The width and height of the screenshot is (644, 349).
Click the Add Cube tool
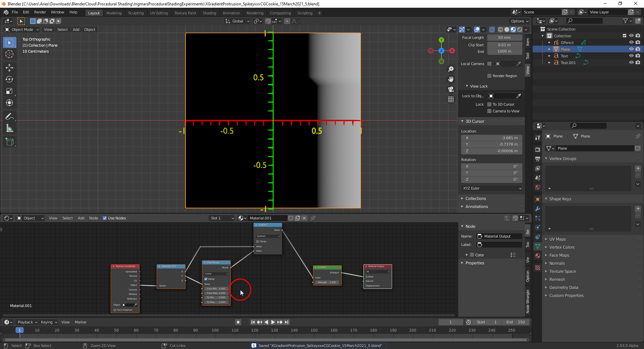tap(9, 142)
